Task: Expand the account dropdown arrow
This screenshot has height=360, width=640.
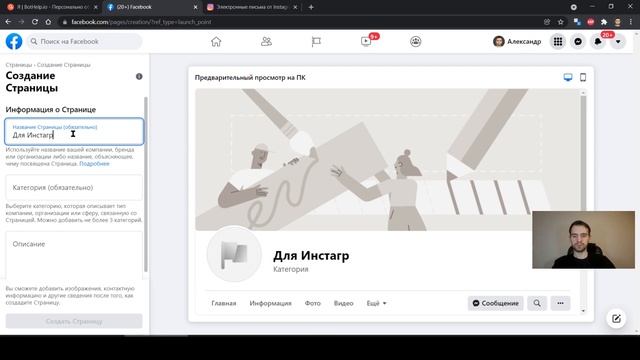Action: (618, 41)
